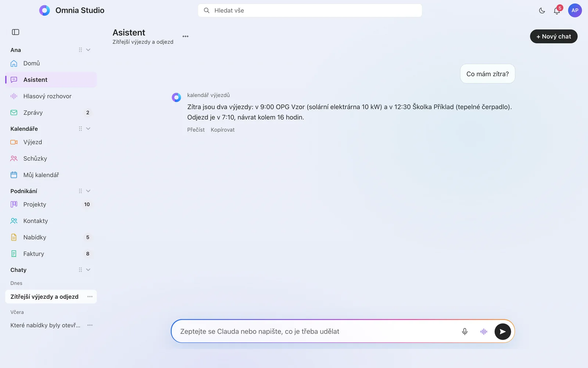Open Zprávy inbox

[51, 113]
